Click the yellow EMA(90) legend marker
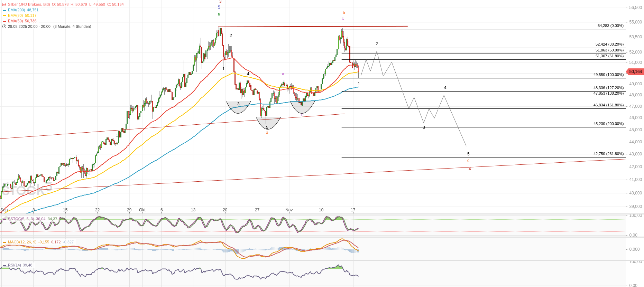This screenshot has height=287, width=644. (4, 16)
